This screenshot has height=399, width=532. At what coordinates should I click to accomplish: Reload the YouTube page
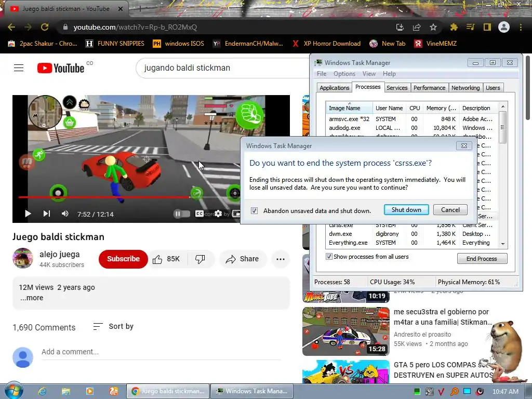coord(45,27)
